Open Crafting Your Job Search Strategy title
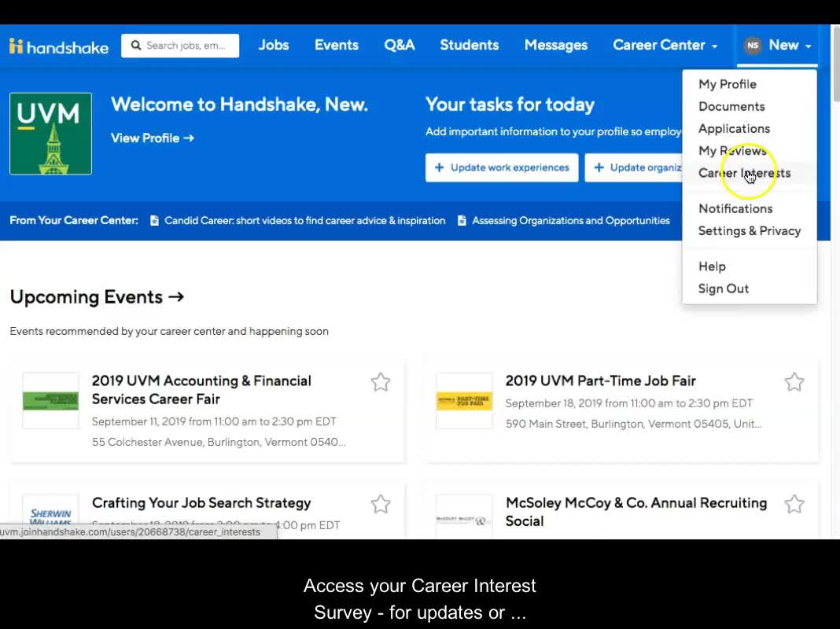The width and height of the screenshot is (840, 629). [201, 503]
